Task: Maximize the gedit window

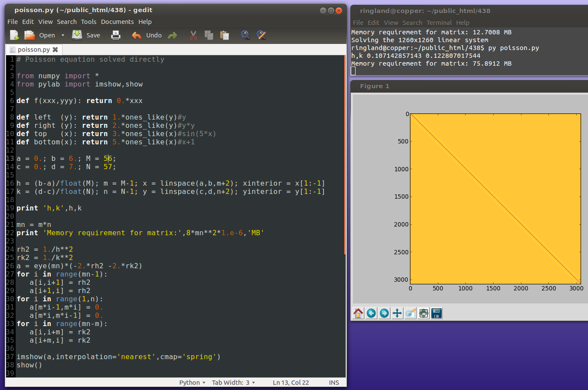Action: tap(331, 10)
